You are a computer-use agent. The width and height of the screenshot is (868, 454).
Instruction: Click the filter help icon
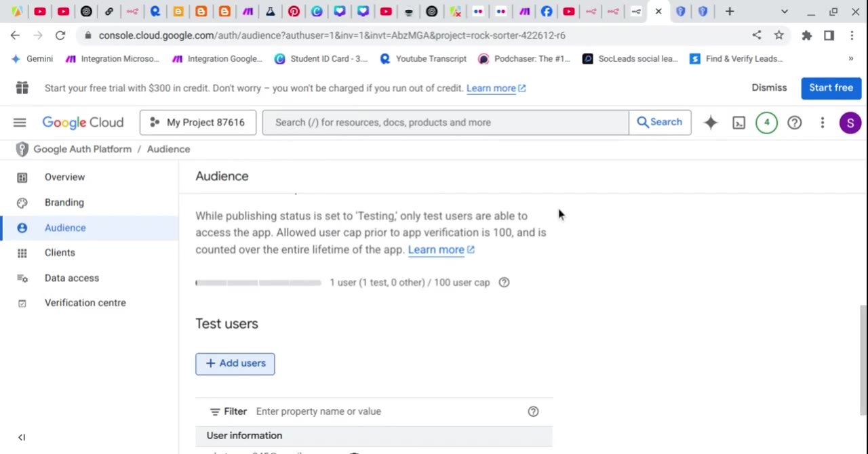(x=533, y=411)
